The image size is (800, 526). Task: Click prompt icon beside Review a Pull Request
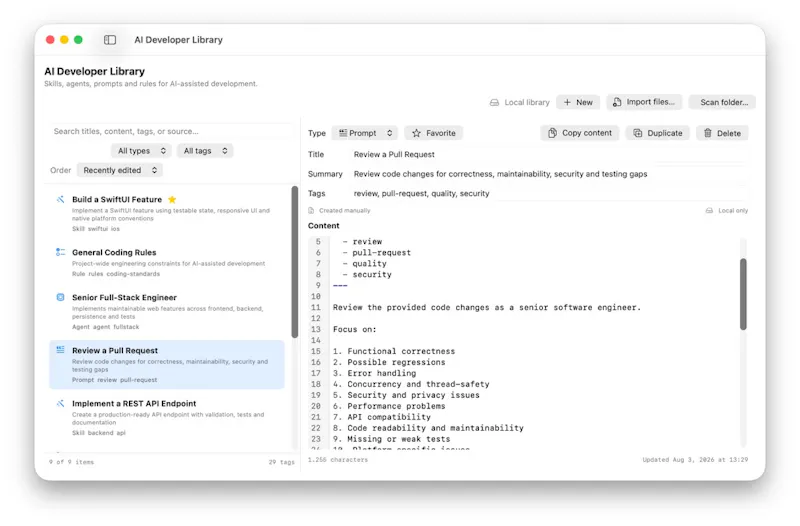(x=60, y=350)
